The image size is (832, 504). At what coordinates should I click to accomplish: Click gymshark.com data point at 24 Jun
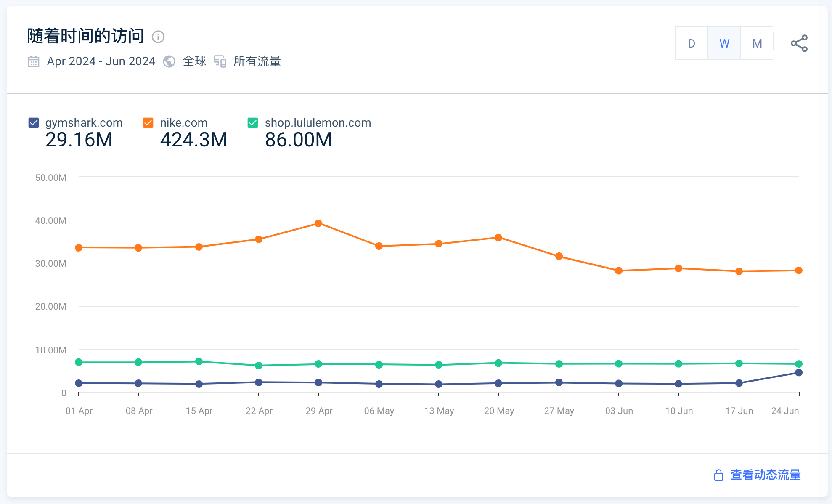[798, 373]
